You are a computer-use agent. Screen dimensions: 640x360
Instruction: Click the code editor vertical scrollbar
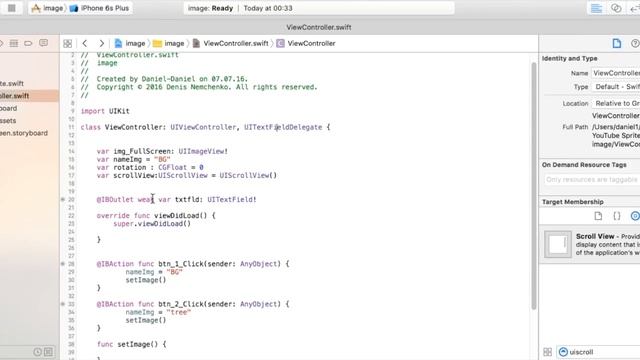(533, 186)
